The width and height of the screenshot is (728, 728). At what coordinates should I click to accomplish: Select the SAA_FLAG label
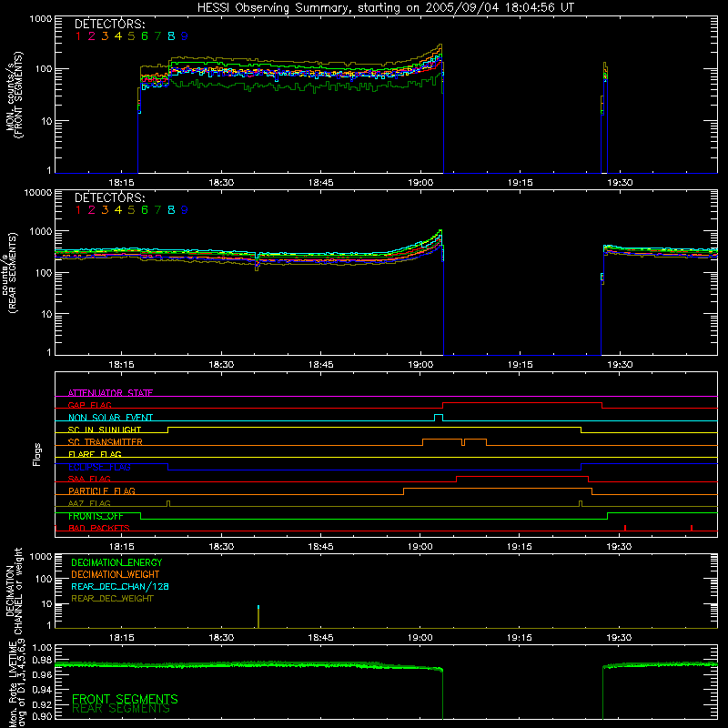click(89, 479)
